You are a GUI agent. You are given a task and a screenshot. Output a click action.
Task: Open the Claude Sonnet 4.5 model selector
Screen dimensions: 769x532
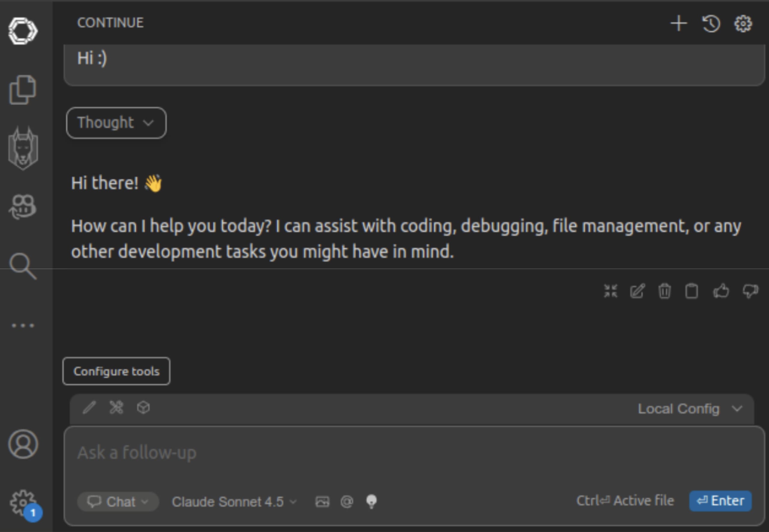(x=233, y=501)
